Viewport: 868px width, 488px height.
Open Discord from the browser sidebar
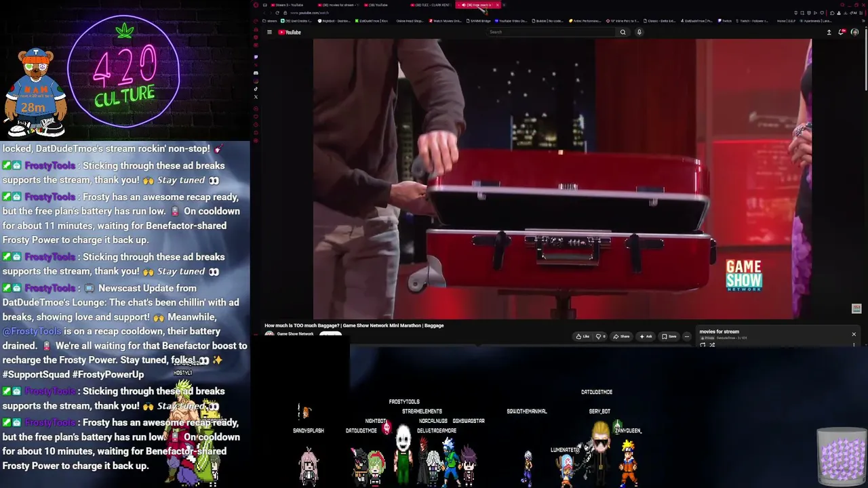256,73
